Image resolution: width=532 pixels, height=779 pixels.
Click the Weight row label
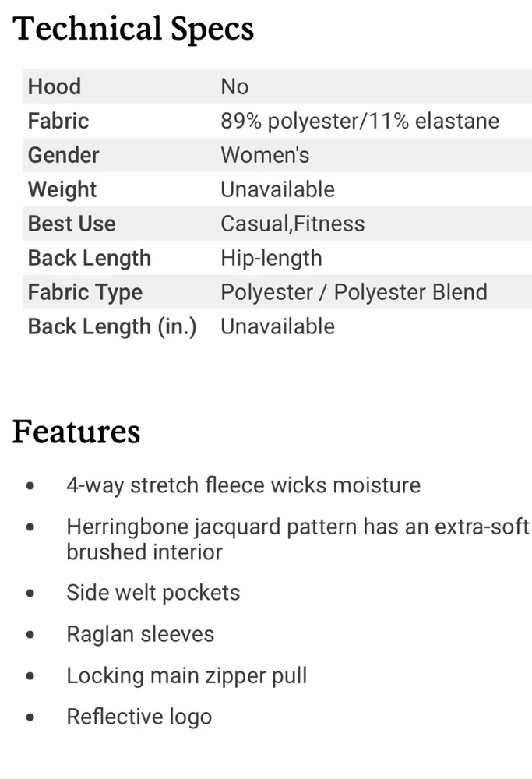click(x=62, y=189)
